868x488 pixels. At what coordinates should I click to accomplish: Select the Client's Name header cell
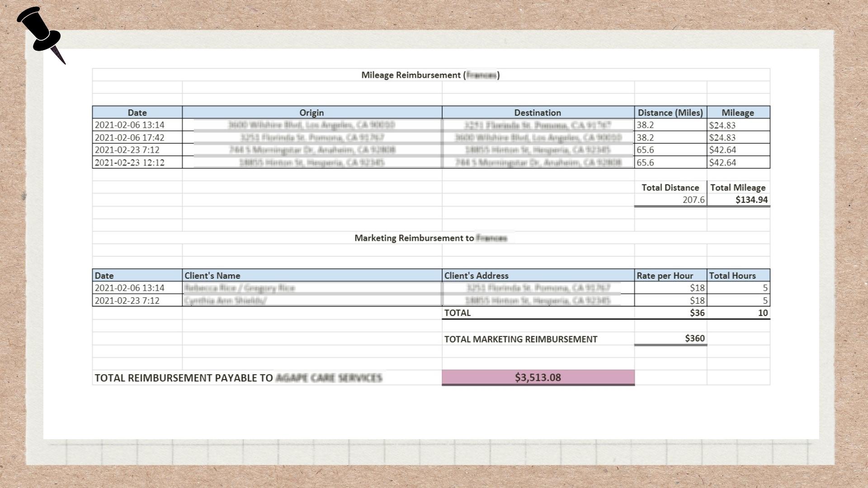click(x=212, y=276)
